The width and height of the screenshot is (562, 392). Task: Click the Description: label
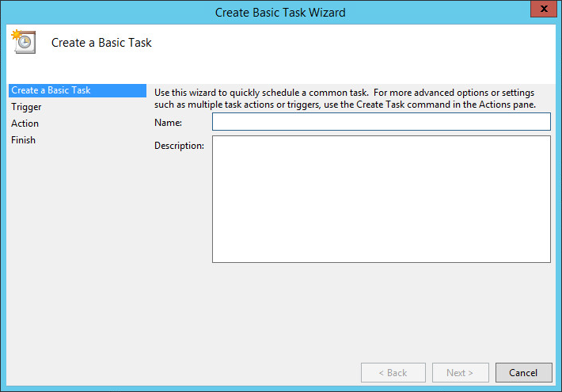(179, 146)
